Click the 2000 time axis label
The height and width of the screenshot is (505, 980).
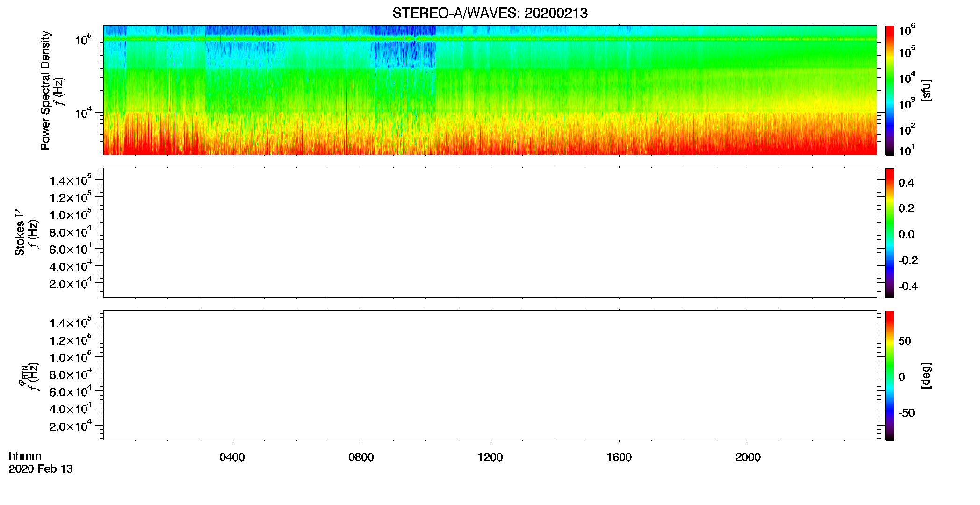(748, 457)
